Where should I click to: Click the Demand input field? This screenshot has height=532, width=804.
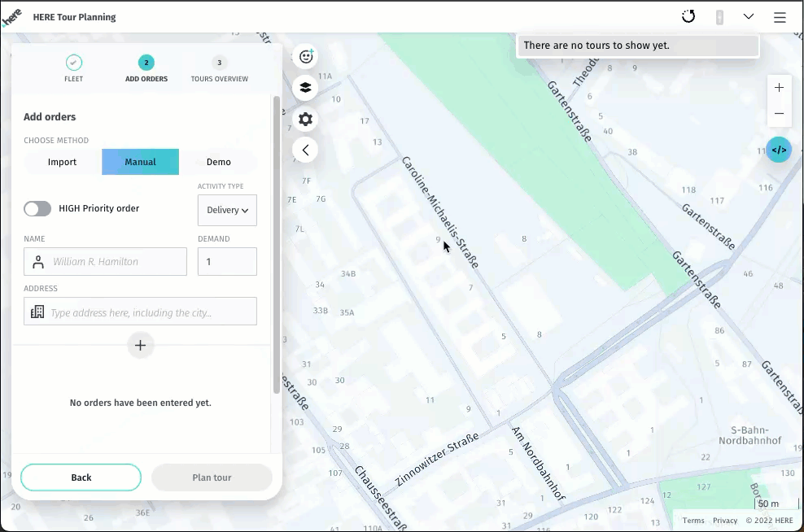pyautogui.click(x=227, y=262)
